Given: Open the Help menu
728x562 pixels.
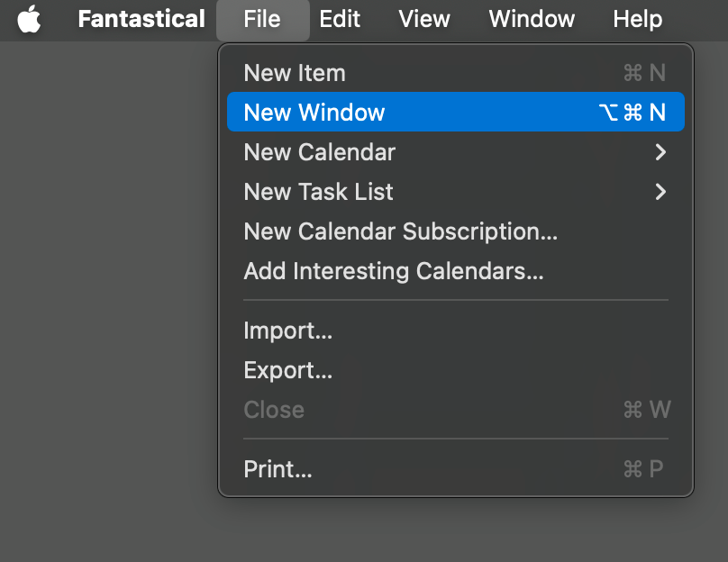Looking at the screenshot, I should tap(638, 19).
